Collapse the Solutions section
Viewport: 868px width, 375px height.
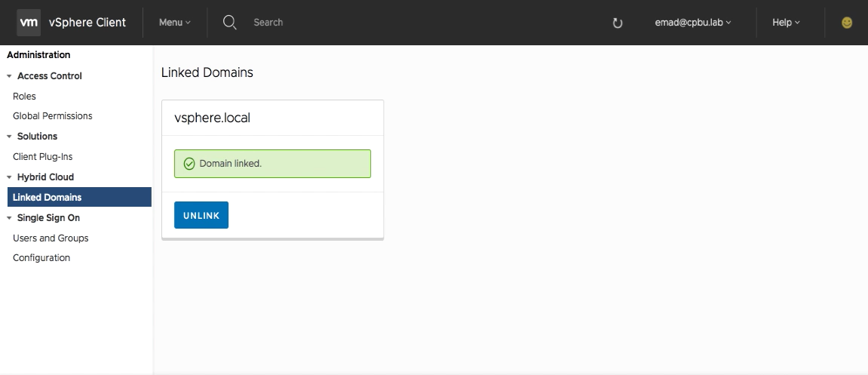coord(9,137)
